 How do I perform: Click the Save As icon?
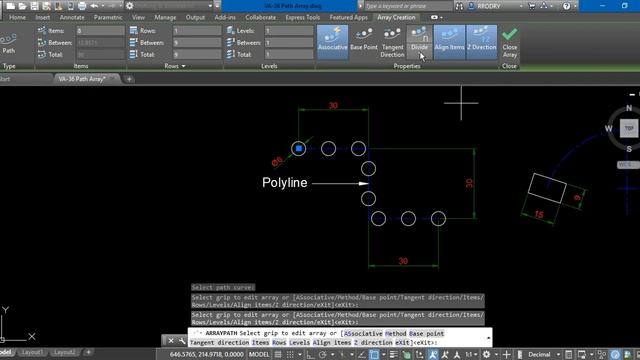pos(46,6)
